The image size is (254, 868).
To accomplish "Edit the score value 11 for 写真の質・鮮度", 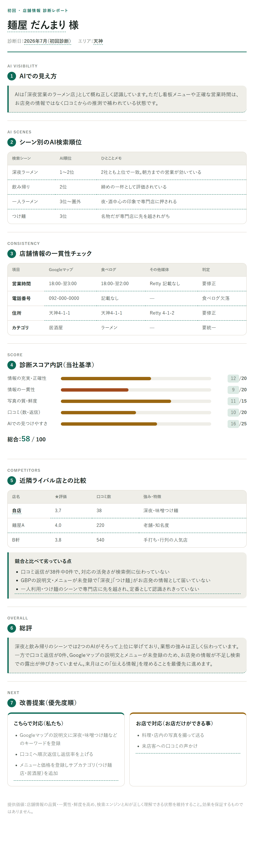I will (x=233, y=401).
